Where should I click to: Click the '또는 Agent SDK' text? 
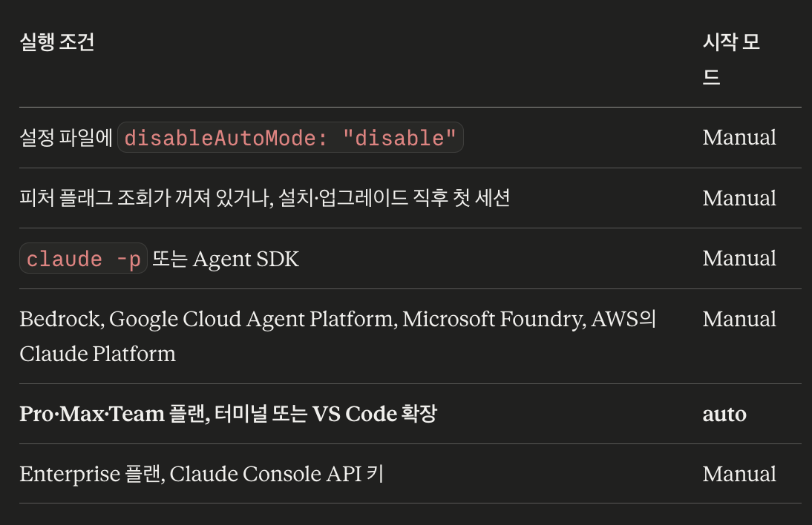click(x=226, y=259)
